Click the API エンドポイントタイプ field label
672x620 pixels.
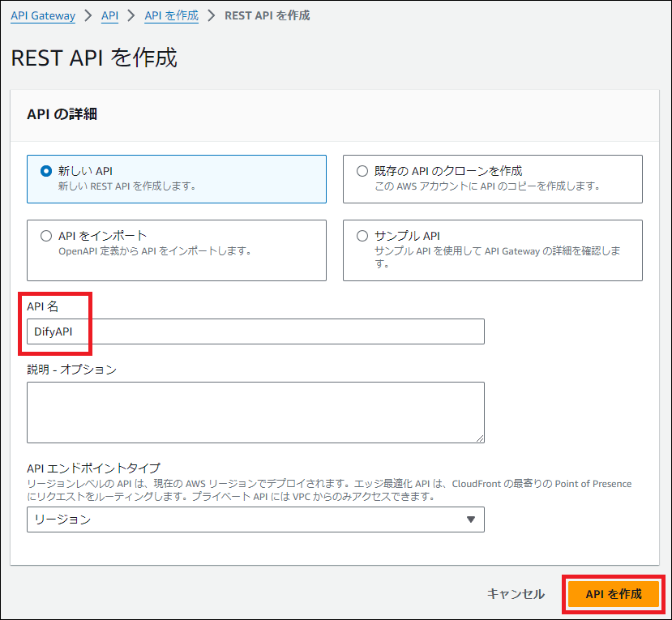(x=93, y=468)
